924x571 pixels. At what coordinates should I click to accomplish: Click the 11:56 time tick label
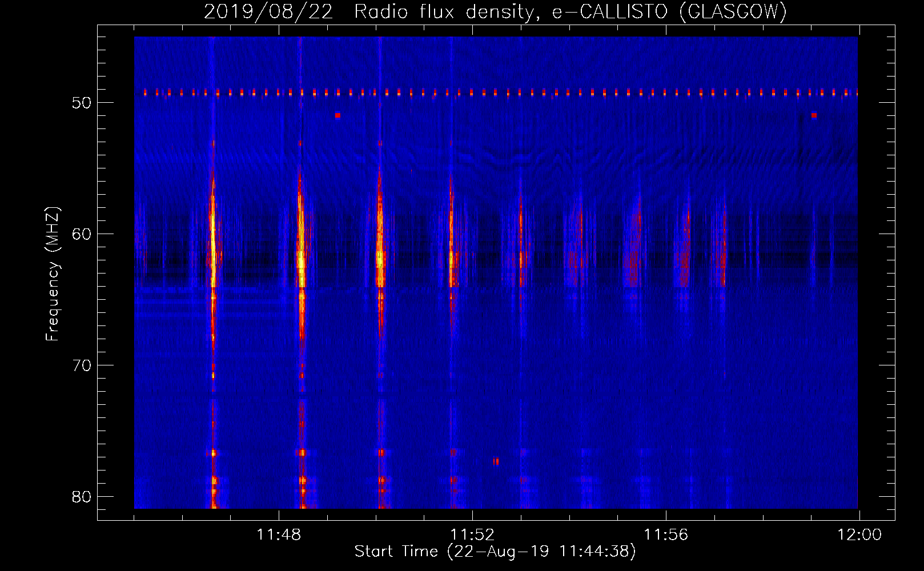[x=666, y=535]
